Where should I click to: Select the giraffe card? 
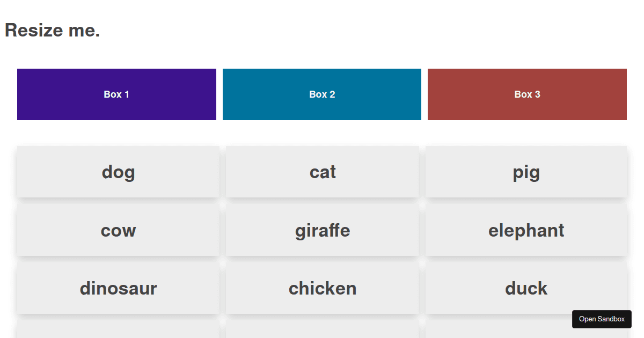[322, 230]
